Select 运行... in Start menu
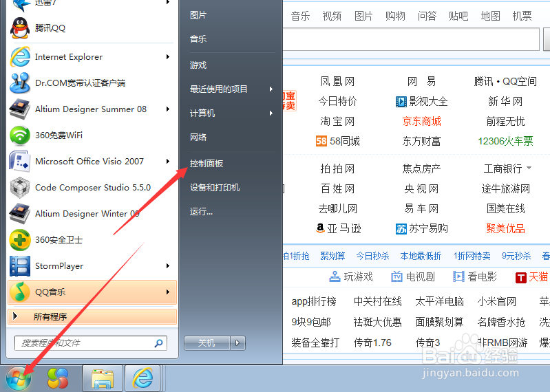The height and width of the screenshot is (392, 550). pos(201,212)
